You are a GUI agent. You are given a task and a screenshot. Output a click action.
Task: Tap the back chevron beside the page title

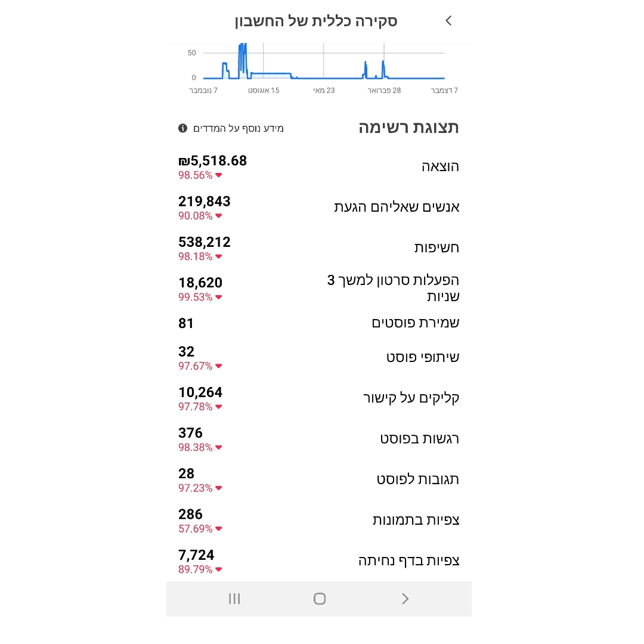click(x=448, y=20)
